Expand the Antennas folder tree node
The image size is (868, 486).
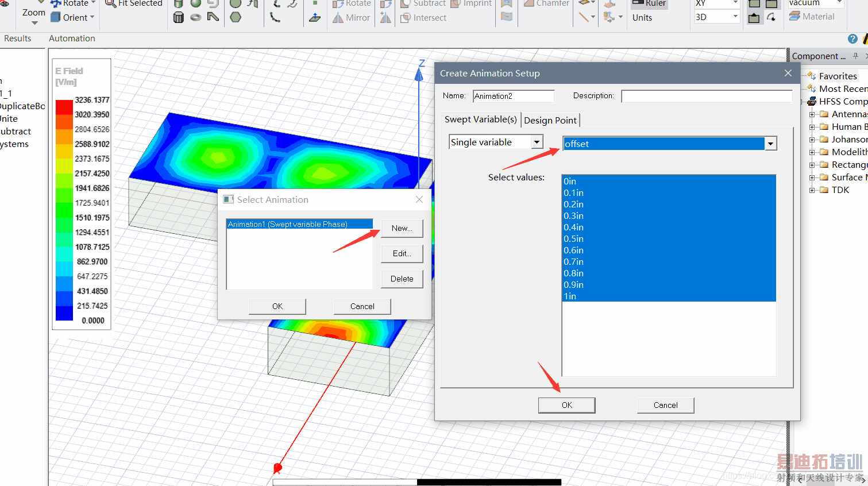812,114
